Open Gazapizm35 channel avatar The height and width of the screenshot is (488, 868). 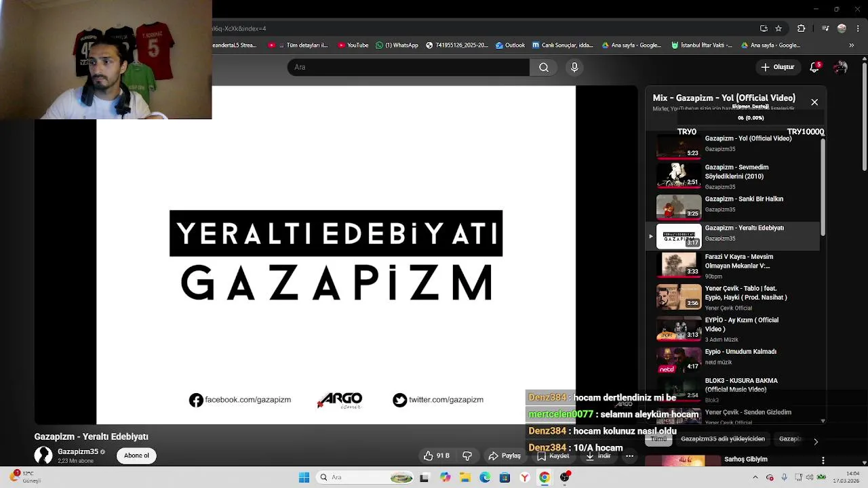43,455
